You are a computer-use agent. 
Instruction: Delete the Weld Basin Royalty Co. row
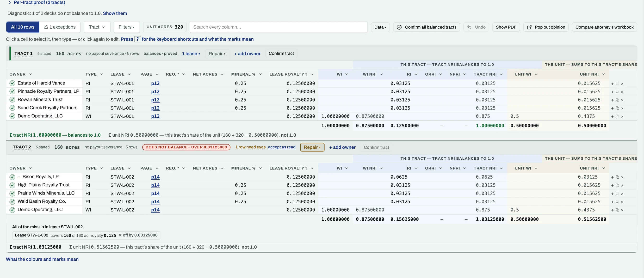[622, 202]
